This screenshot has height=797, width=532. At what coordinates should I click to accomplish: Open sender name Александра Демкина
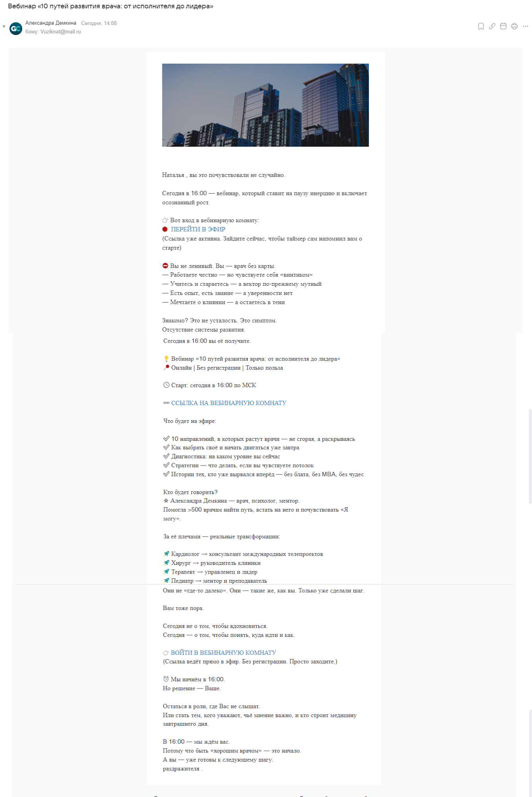click(50, 23)
